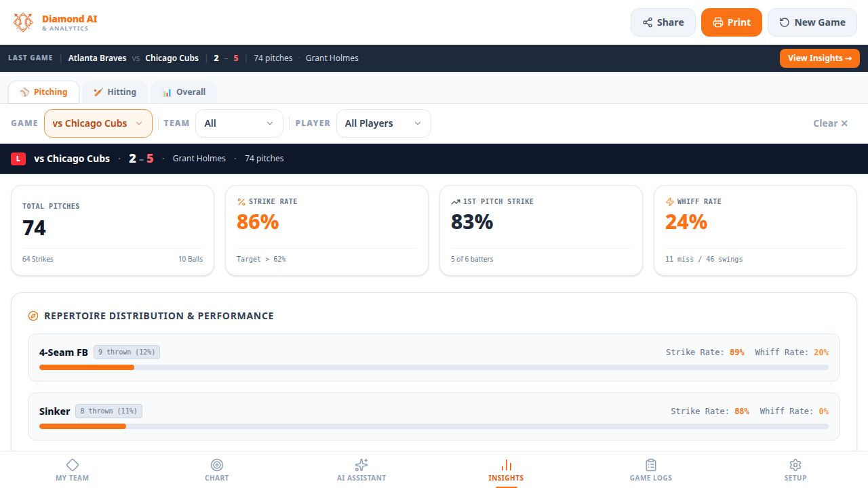This screenshot has width=868, height=488.
Task: Click 'Target > 62%' text
Action: (261, 260)
